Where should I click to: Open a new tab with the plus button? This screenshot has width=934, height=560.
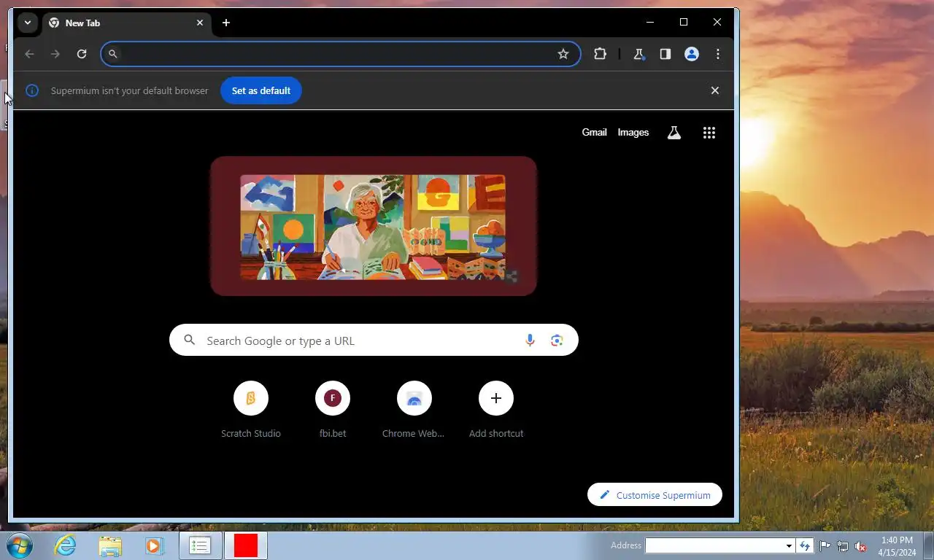(x=226, y=23)
